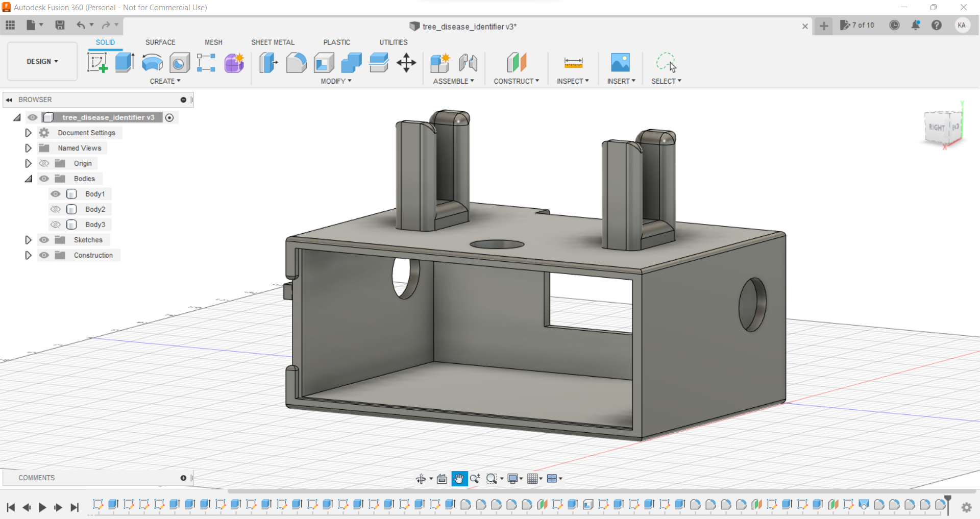This screenshot has height=519, width=980.
Task: Open the UTILITIES tab
Action: [x=393, y=42]
